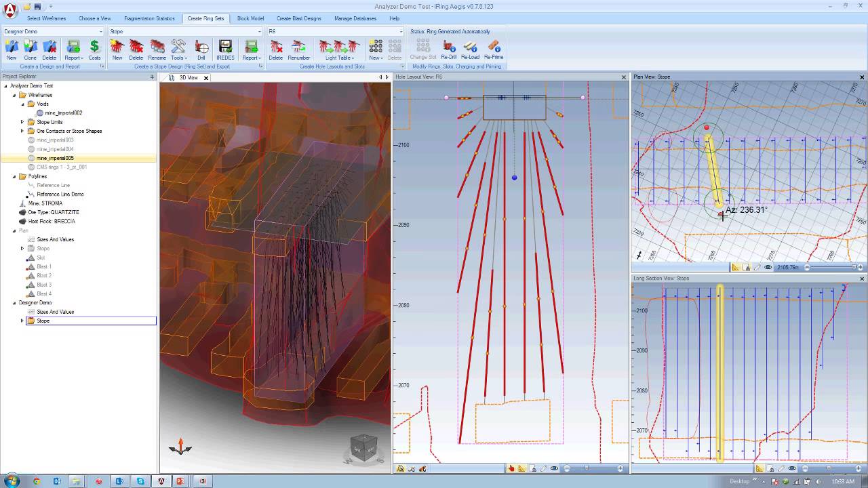Toggle the mine_imperial003 wireframe icon
The height and width of the screenshot is (488, 868).
[x=31, y=140]
